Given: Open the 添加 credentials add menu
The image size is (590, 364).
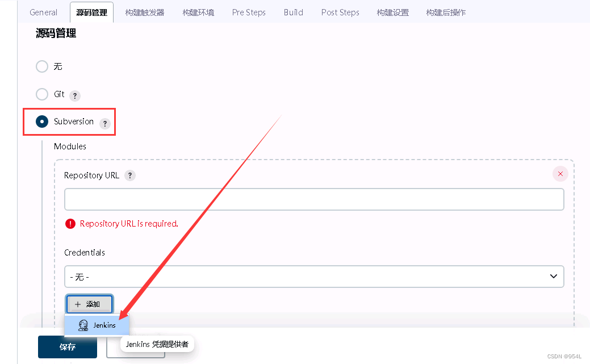Looking at the screenshot, I should click(x=89, y=304).
